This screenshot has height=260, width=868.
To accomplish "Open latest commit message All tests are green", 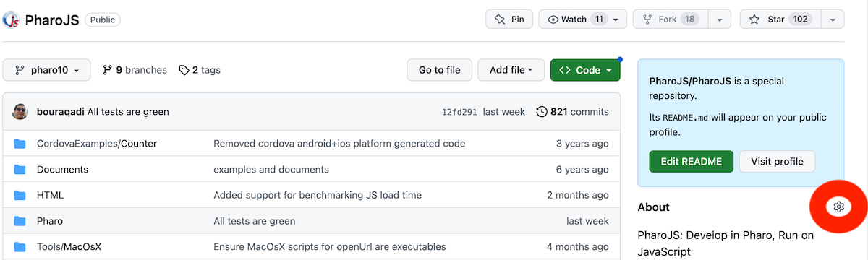I will (x=128, y=112).
